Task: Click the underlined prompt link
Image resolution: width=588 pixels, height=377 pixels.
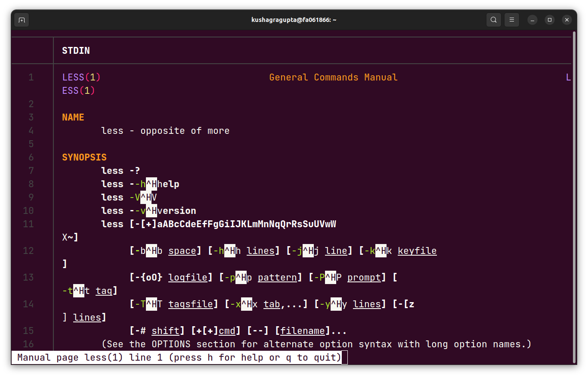Action: tap(364, 277)
